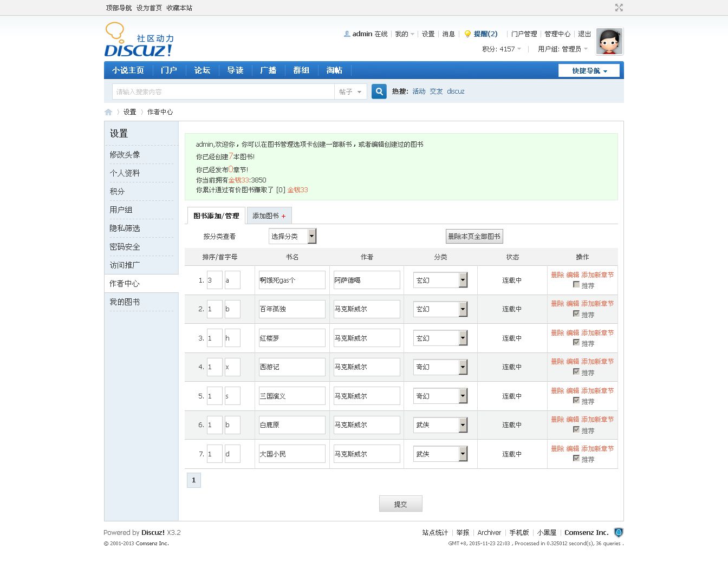Click the sort order field for 啊饿死gas个

pos(214,280)
